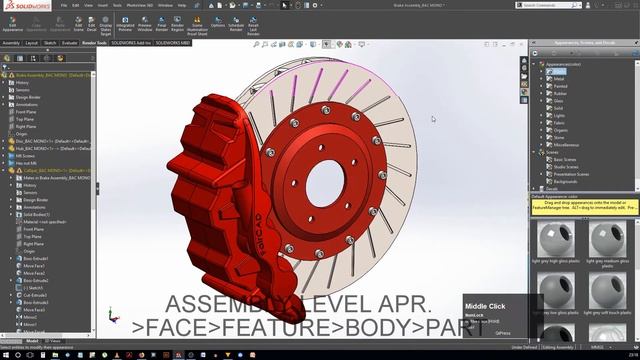
Task: Select light grey medium gloss plastic swatch
Action: tap(607, 239)
